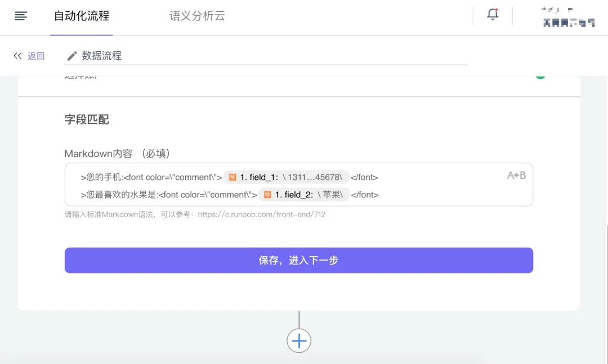Click orange icon on field_1 chip
The height and width of the screenshot is (364, 608).
click(233, 178)
